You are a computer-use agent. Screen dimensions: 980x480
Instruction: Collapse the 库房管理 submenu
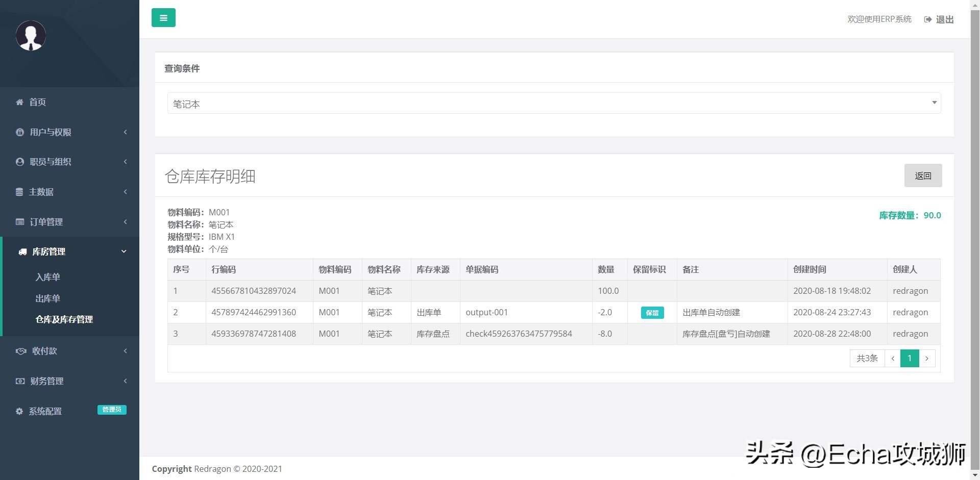click(x=123, y=251)
